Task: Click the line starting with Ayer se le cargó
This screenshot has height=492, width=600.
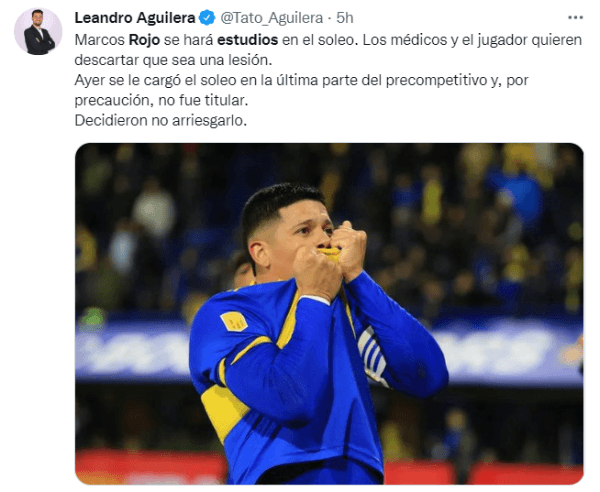Action: point(302,80)
